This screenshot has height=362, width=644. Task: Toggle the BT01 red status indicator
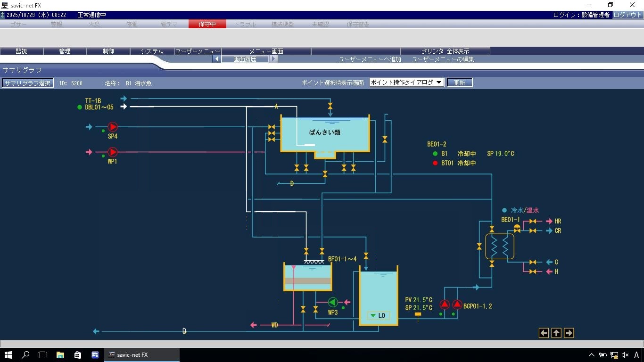pos(435,163)
